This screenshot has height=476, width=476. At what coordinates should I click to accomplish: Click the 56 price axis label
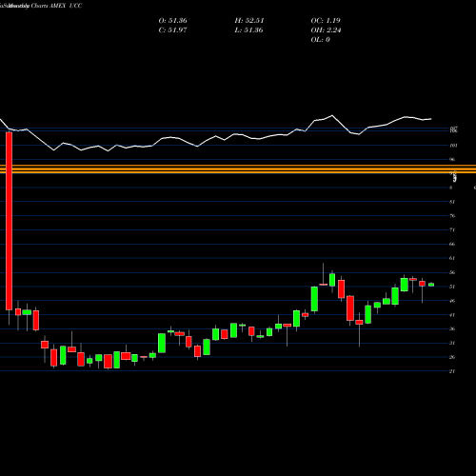click(x=452, y=272)
